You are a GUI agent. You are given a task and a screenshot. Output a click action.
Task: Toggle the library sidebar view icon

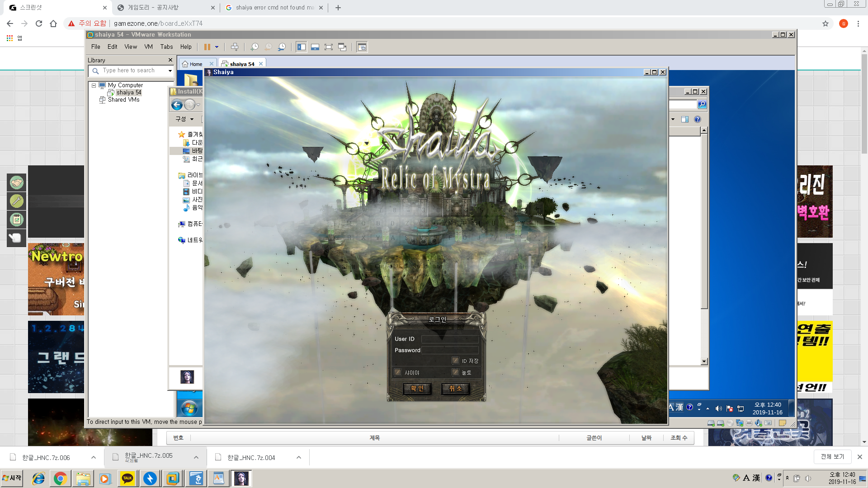302,47
